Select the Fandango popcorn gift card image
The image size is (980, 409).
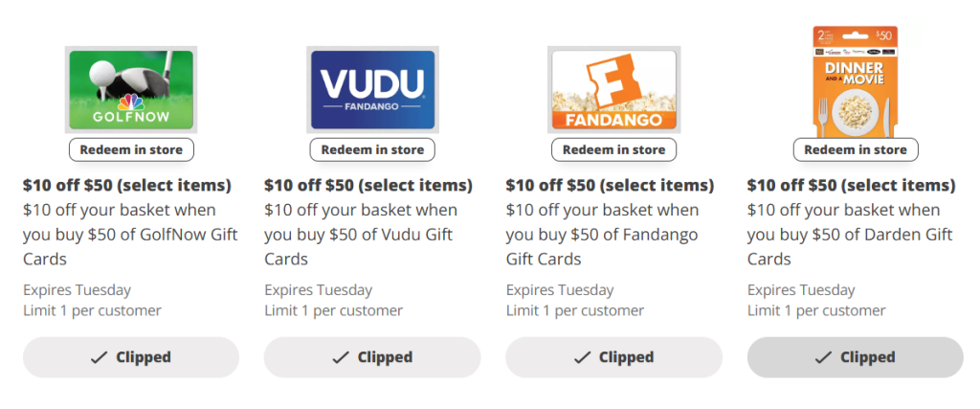click(x=613, y=91)
